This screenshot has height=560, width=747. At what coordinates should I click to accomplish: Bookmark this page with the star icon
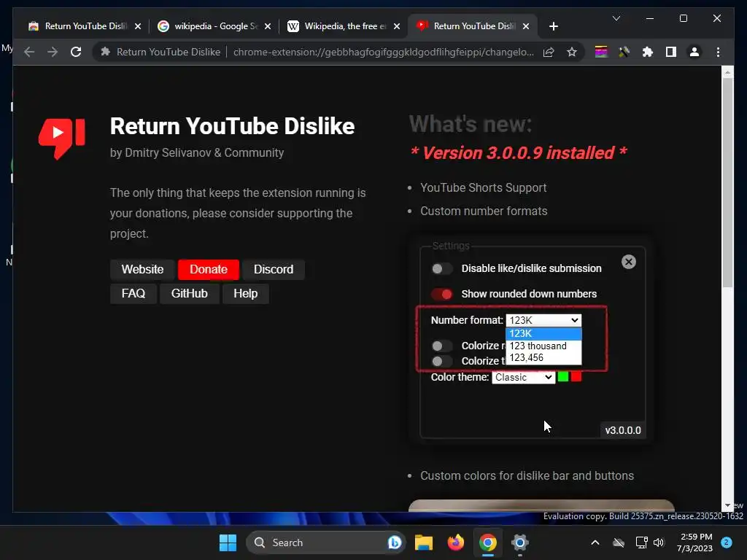point(572,52)
